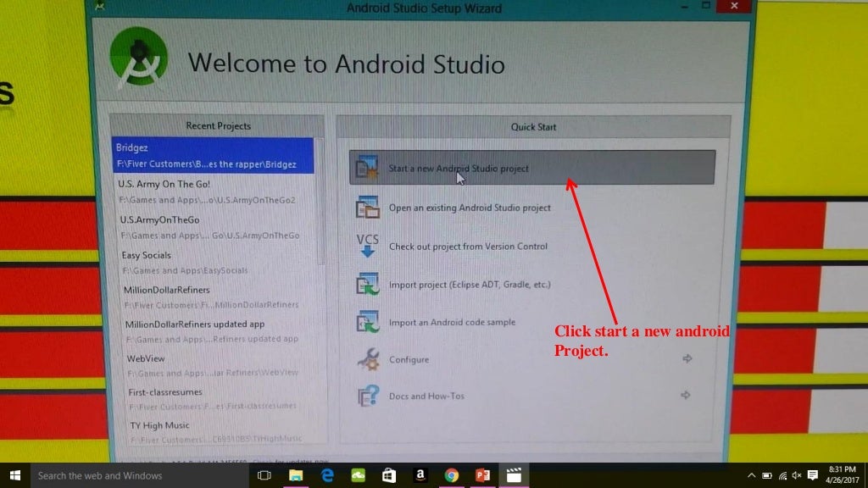Open Task View from the taskbar

tap(264, 475)
